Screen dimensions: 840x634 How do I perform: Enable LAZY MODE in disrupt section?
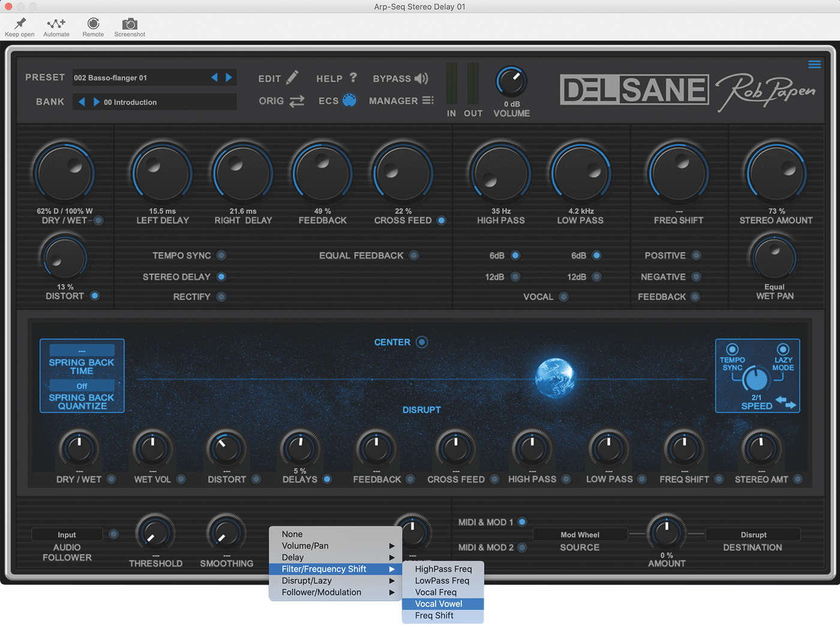[782, 349]
